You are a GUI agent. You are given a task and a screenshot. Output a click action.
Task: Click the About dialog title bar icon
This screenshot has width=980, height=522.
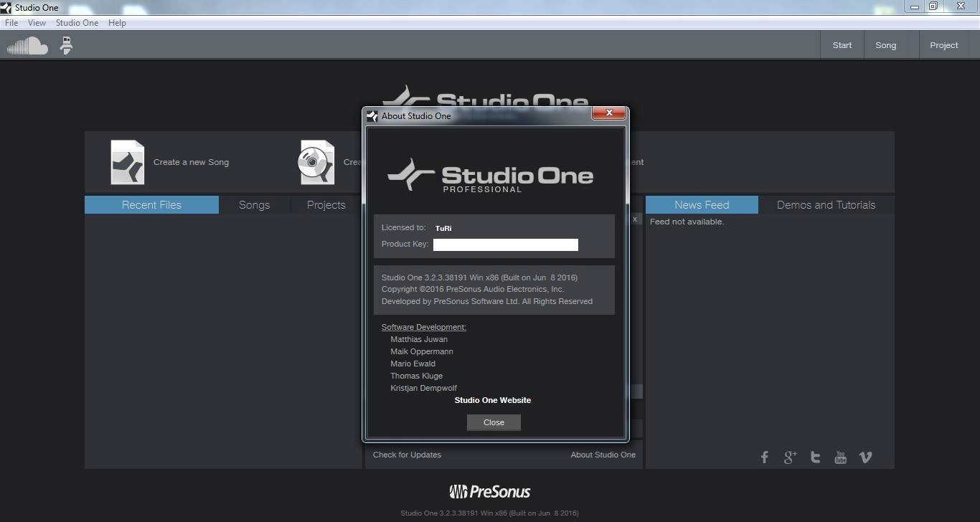click(372, 116)
